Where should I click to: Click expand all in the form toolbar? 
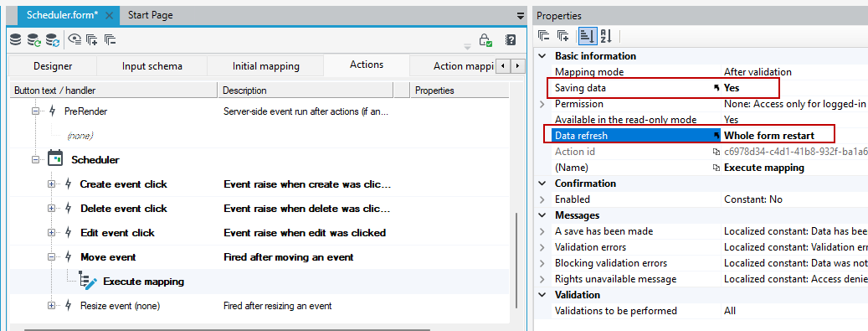click(92, 39)
